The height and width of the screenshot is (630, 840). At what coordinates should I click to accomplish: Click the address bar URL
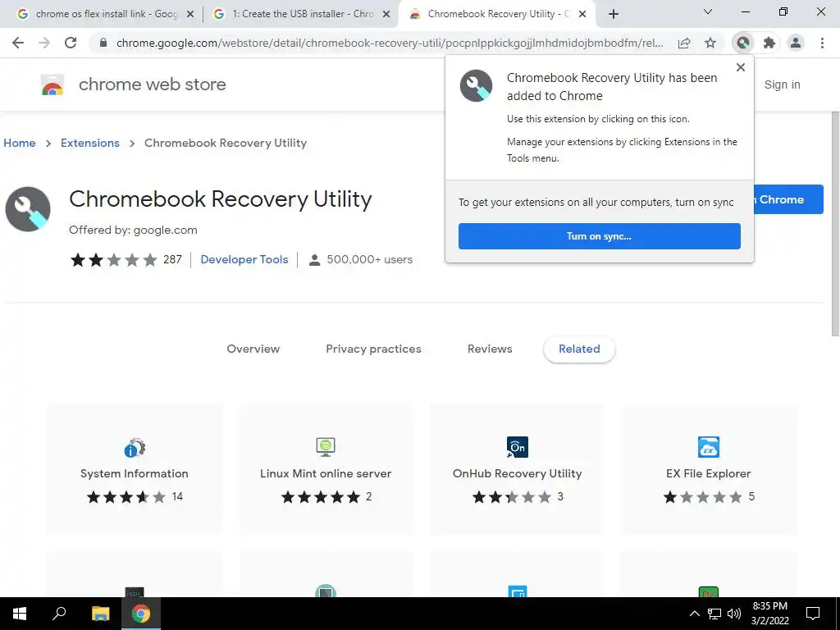point(390,43)
